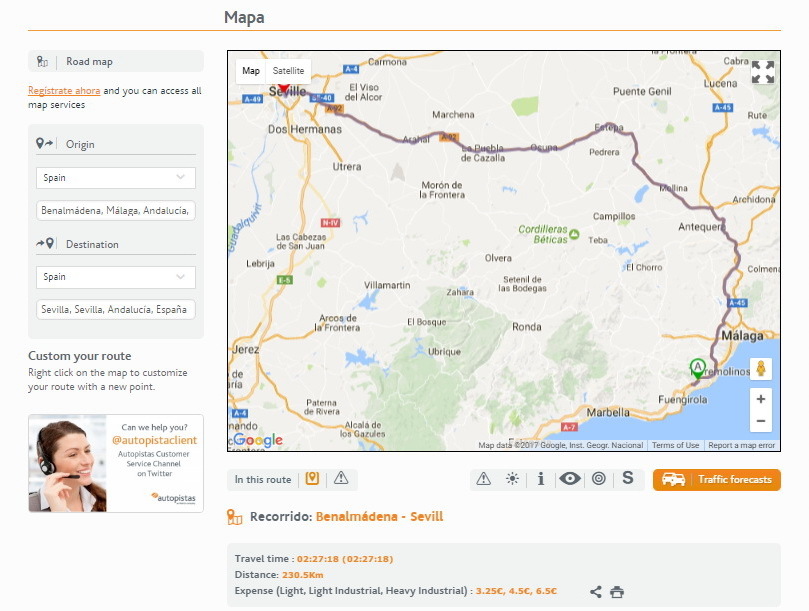Open Traffic forecasts
This screenshot has height=611, width=809.
pyautogui.click(x=716, y=480)
